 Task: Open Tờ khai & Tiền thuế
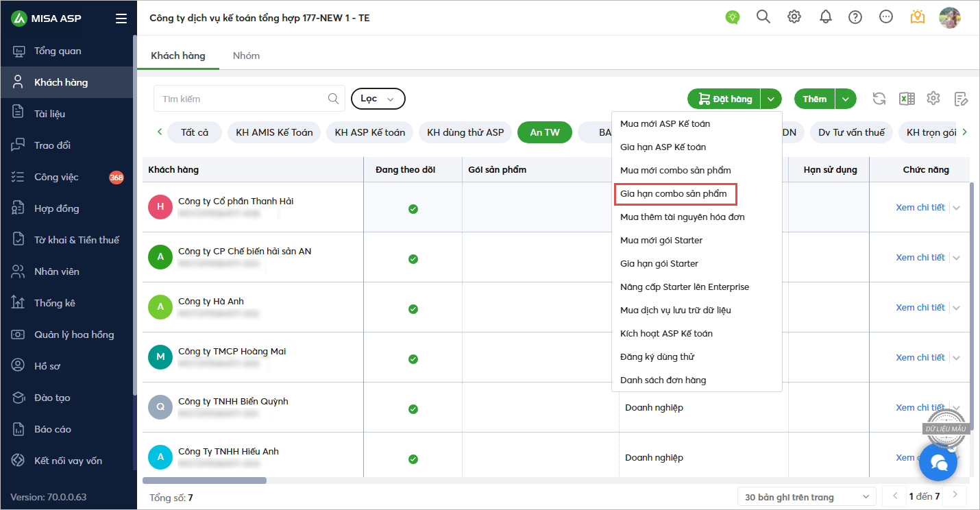click(76, 240)
